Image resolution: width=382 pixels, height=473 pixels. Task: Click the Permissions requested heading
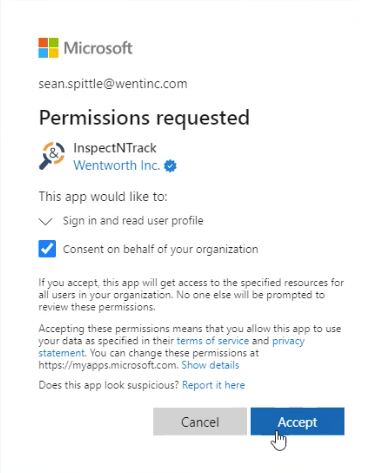click(144, 118)
